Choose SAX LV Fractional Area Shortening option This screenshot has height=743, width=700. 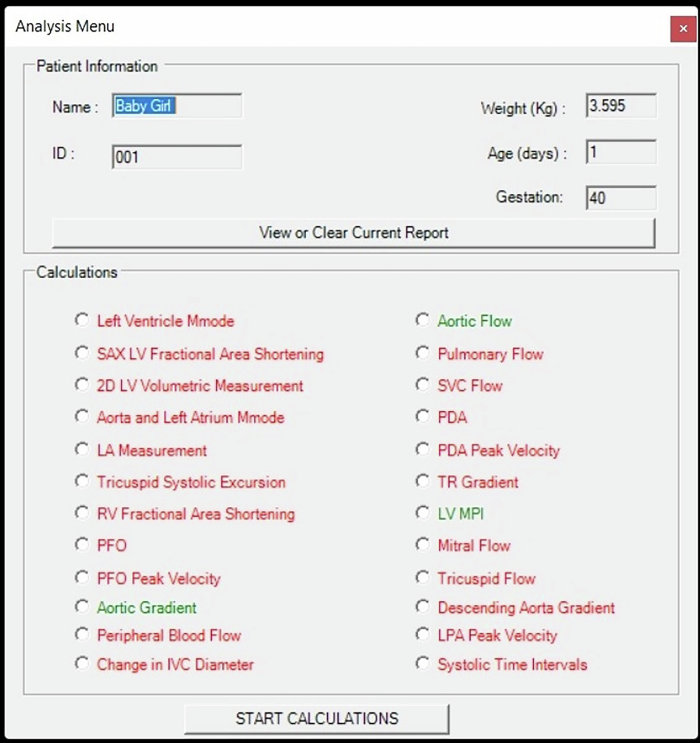coord(82,353)
